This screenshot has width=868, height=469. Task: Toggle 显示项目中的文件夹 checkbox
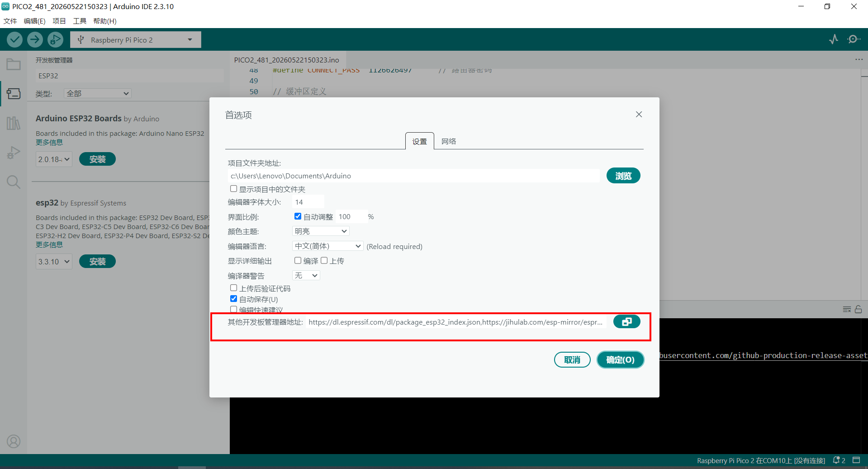pyautogui.click(x=233, y=189)
